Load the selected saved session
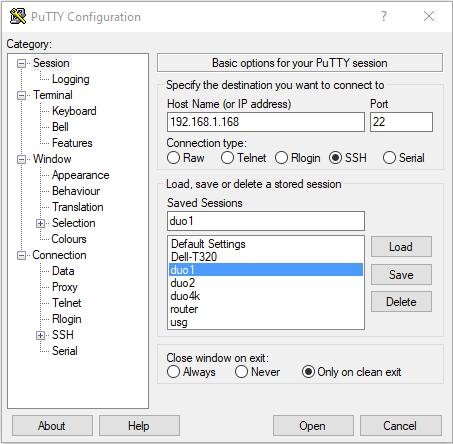The width and height of the screenshot is (453, 444). click(x=401, y=247)
